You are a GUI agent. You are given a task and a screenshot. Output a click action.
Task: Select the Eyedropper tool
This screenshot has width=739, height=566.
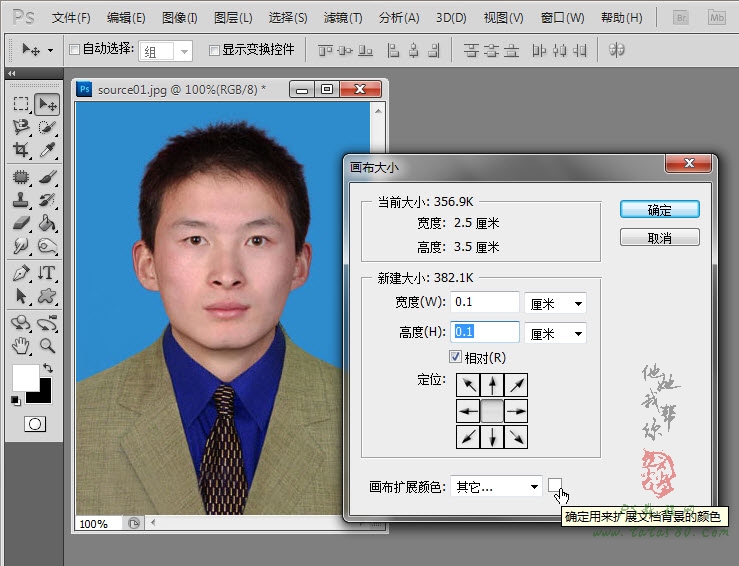[x=47, y=150]
